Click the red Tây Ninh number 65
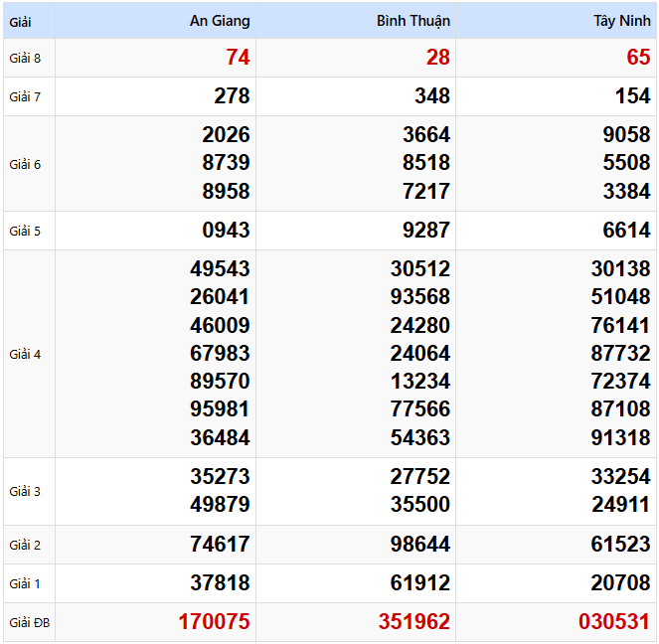The image size is (659, 644). point(638,58)
